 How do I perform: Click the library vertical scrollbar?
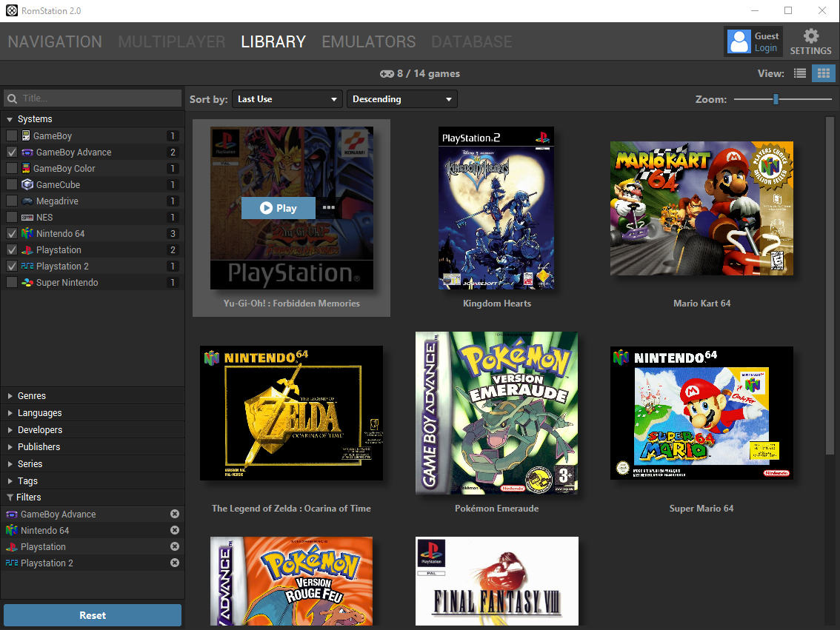(830, 286)
